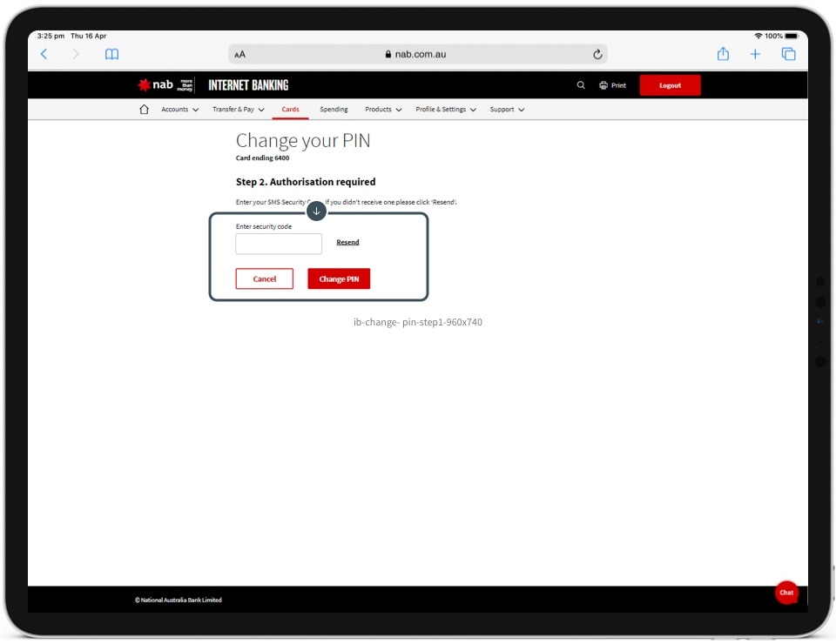
Task: Click the dark download arrow over the form
Action: pyautogui.click(x=316, y=211)
